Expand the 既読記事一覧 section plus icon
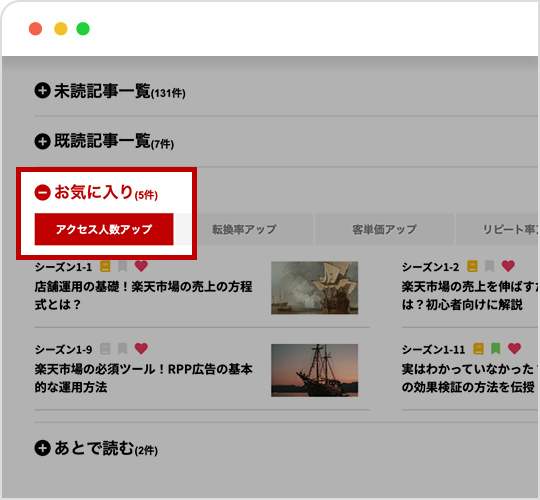This screenshot has height=500, width=540. [42, 141]
